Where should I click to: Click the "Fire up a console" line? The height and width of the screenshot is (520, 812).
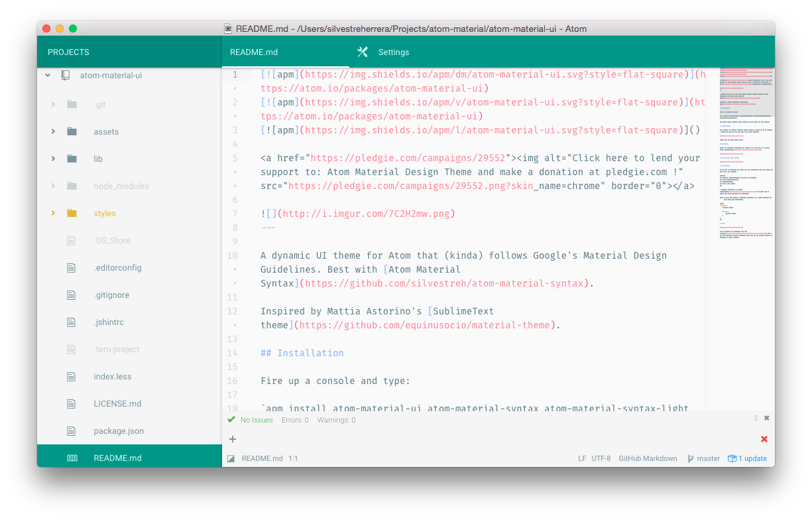pos(335,381)
